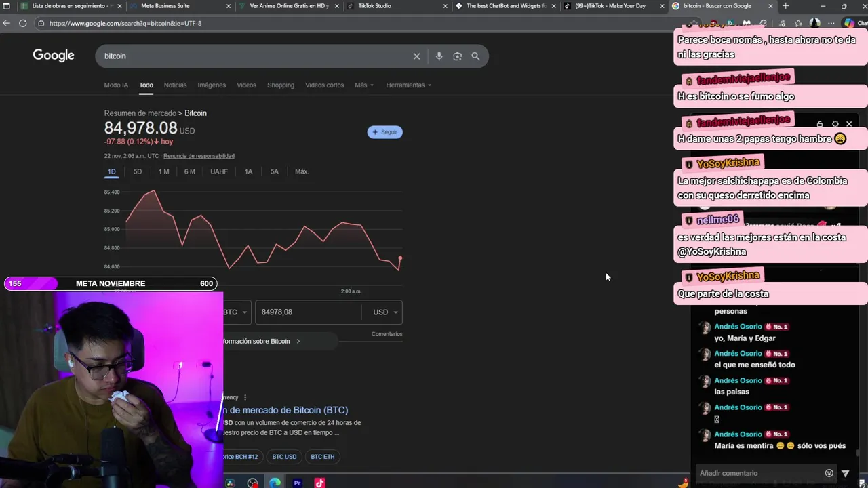Open the emoji picker in comment box
This screenshot has width=868, height=488.
coord(829,473)
